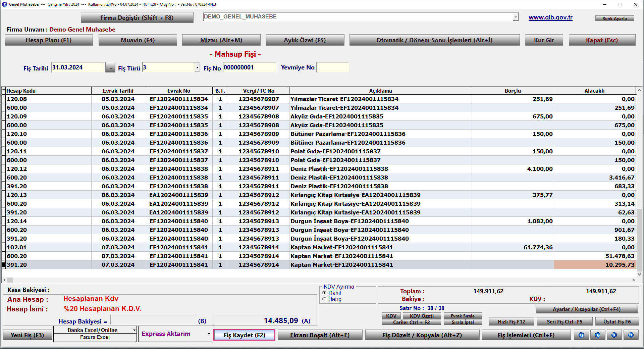This screenshot has height=349, width=644.
Task: Click the KDV button
Action: coord(391,316)
